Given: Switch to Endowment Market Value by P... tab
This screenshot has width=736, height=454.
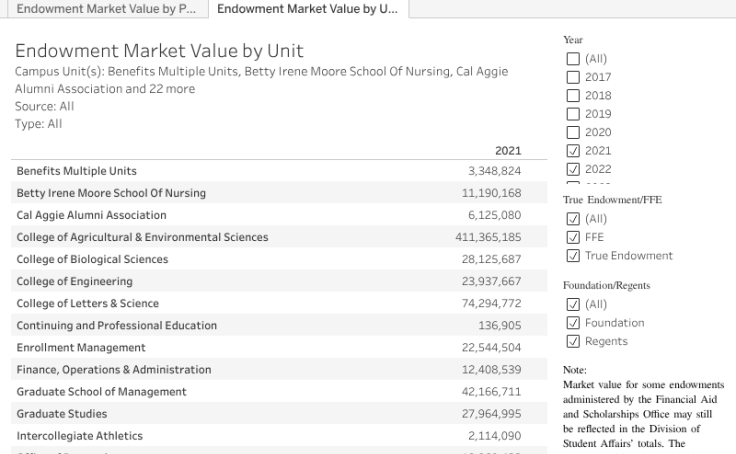Looking at the screenshot, I should click(105, 9).
